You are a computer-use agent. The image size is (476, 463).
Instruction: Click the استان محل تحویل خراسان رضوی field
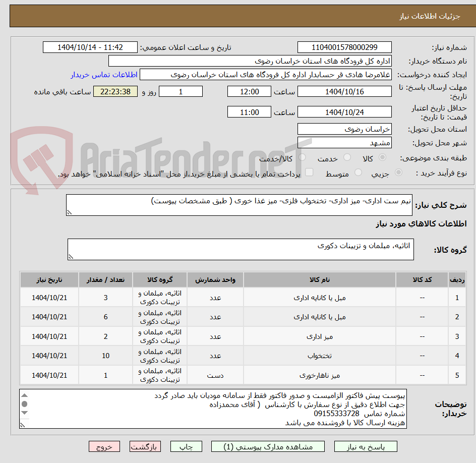click(x=344, y=129)
